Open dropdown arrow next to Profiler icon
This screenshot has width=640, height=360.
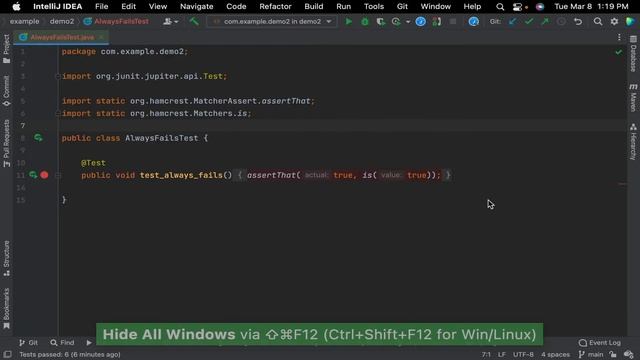click(408, 22)
